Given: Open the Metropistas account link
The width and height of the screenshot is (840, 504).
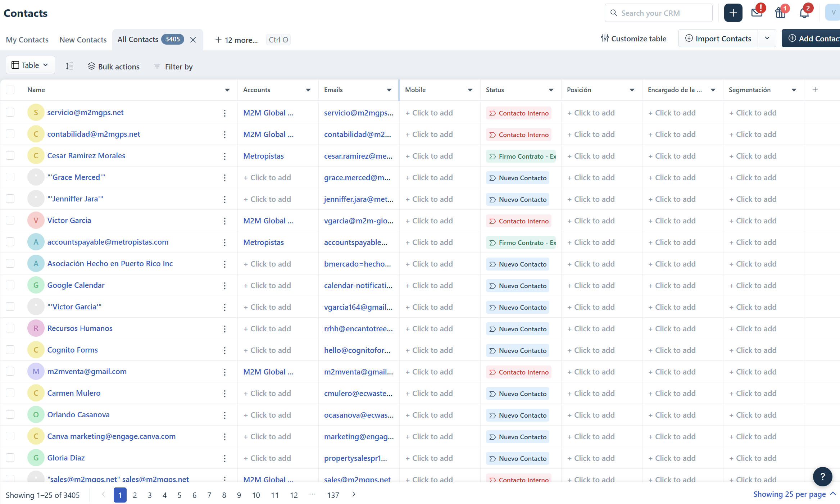Looking at the screenshot, I should point(263,156).
